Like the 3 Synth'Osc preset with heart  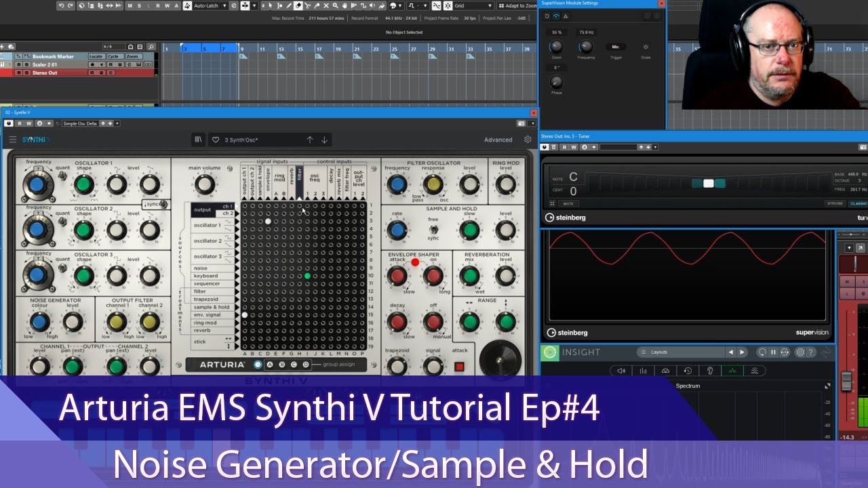point(216,140)
